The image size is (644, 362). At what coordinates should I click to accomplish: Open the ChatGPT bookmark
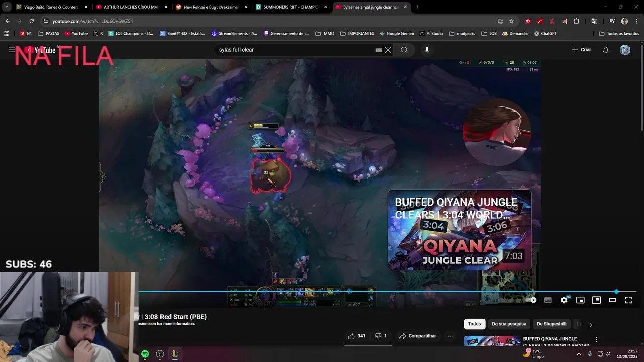tap(545, 34)
